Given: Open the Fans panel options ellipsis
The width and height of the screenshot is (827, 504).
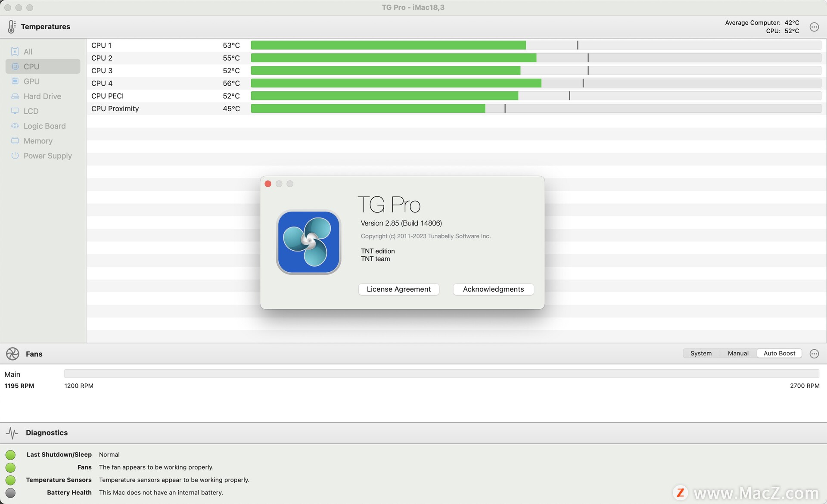Looking at the screenshot, I should pyautogui.click(x=814, y=354).
